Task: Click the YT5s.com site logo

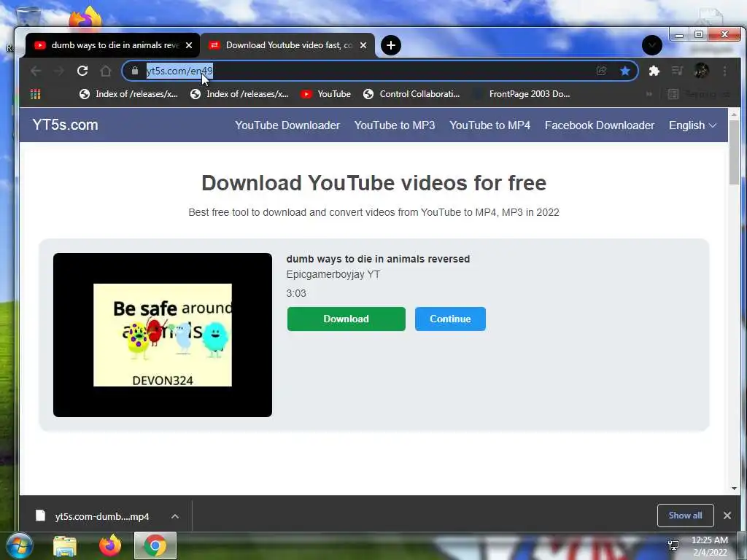Action: (x=65, y=125)
